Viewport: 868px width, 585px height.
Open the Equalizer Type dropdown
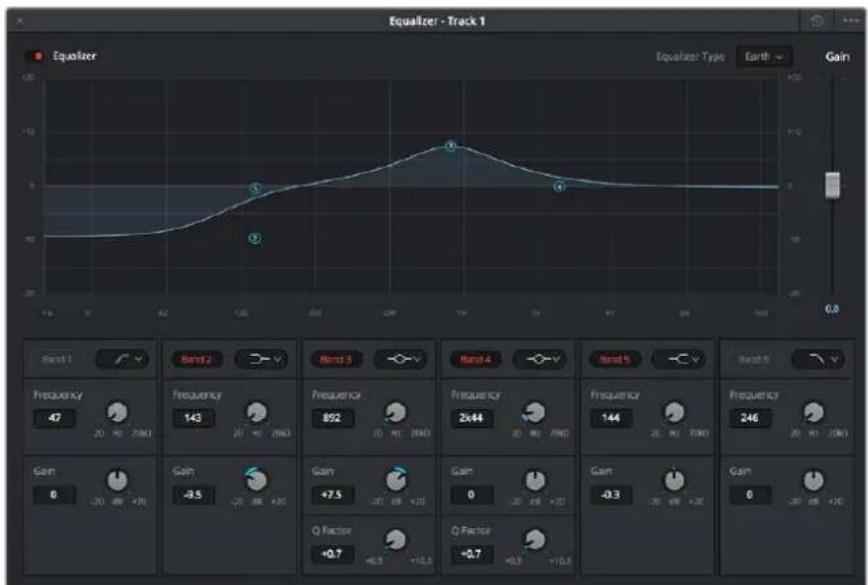pyautogui.click(x=764, y=56)
